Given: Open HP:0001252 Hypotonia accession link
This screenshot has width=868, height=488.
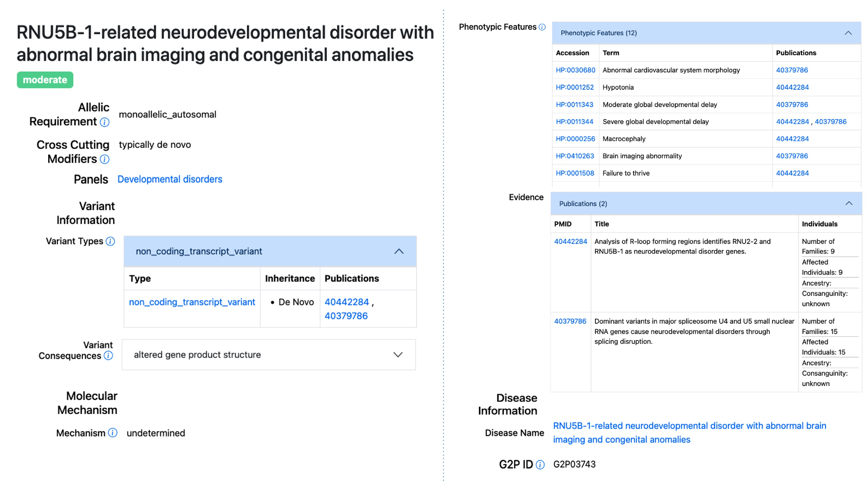Looking at the screenshot, I should [575, 87].
